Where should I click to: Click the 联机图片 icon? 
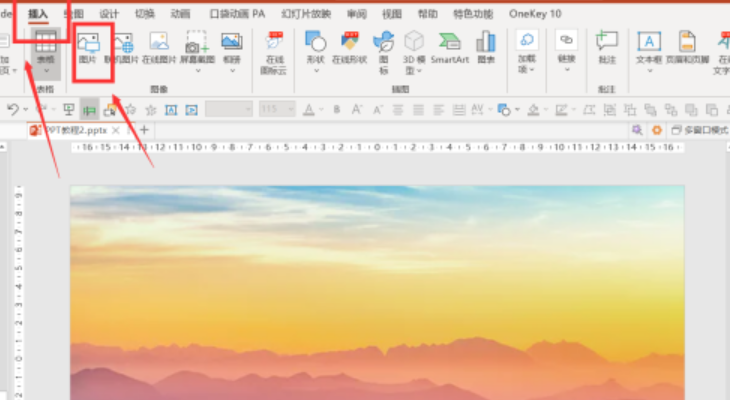pos(122,47)
